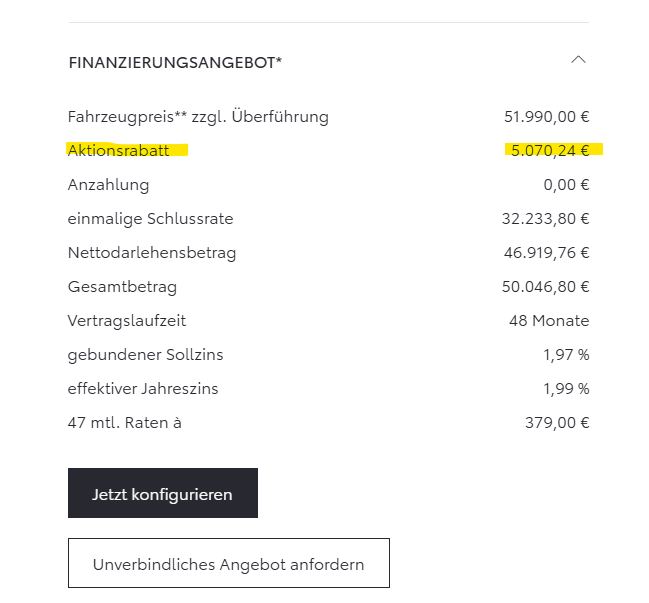Click the Fahrzeugpreis zzgl. Überführung label
The image size is (649, 603).
click(198, 117)
